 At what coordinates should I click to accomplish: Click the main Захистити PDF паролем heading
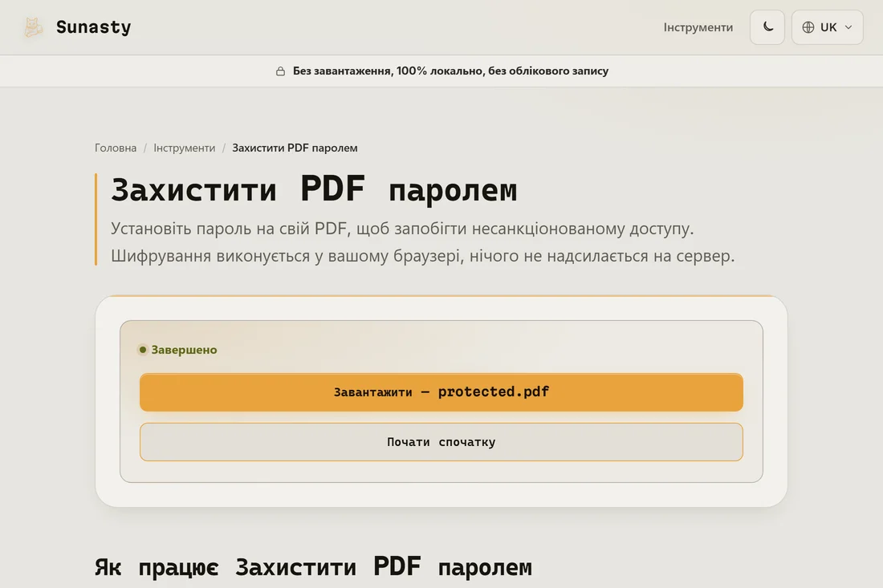point(314,189)
